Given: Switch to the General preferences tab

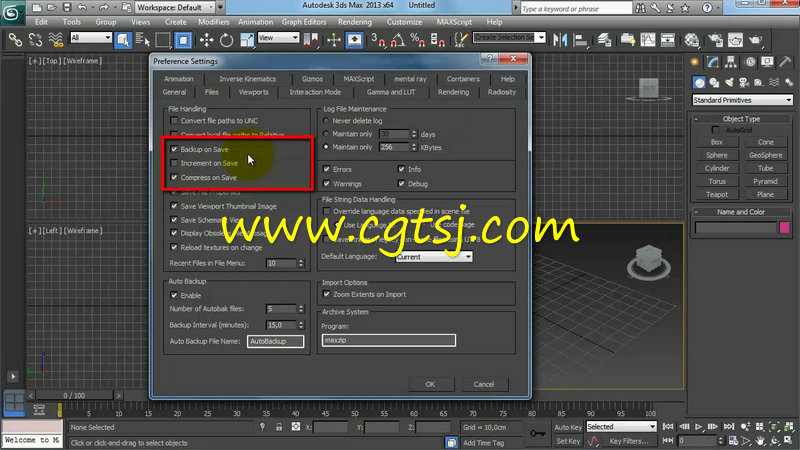Looking at the screenshot, I should [x=174, y=92].
